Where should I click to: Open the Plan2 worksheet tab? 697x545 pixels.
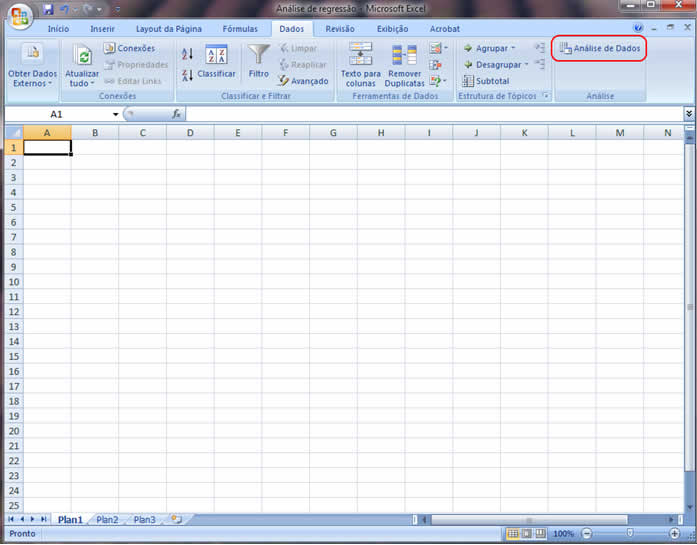107,520
